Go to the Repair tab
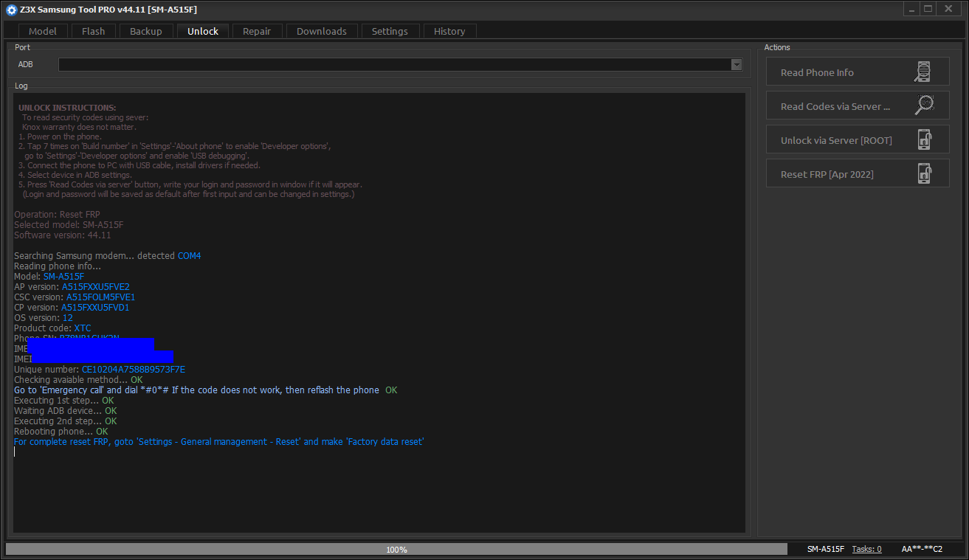The width and height of the screenshot is (969, 560). pos(257,31)
